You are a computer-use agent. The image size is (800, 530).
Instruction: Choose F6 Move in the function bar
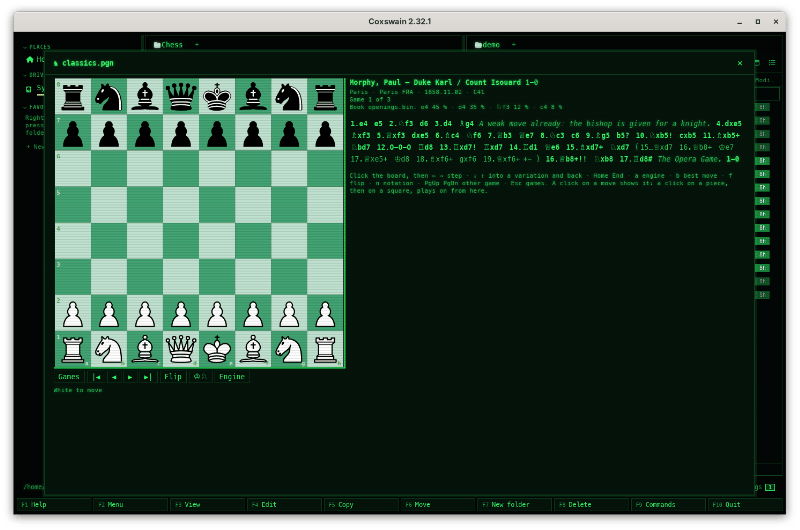438,504
